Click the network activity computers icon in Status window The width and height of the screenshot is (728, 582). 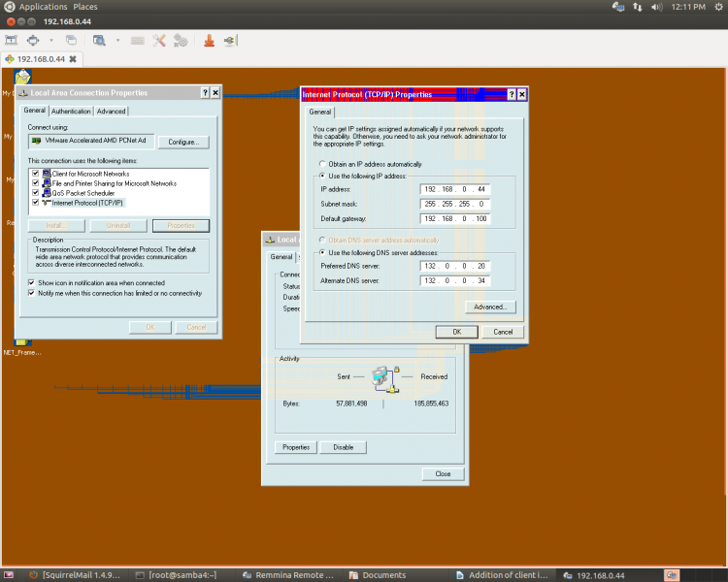point(385,379)
